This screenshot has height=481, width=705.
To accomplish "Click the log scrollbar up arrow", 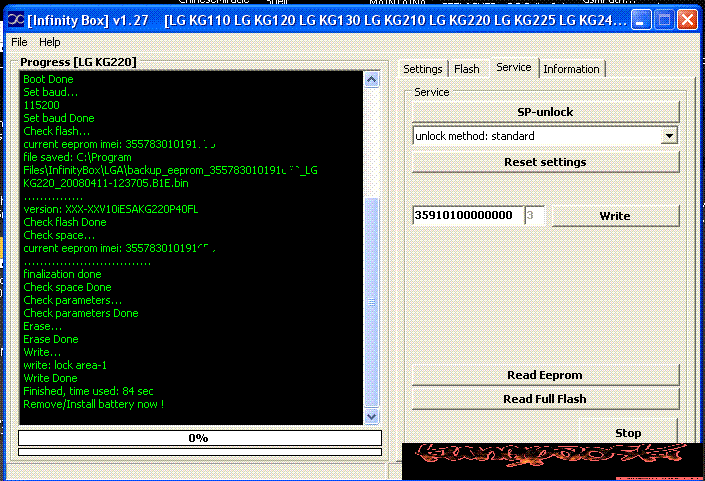I will (x=371, y=80).
